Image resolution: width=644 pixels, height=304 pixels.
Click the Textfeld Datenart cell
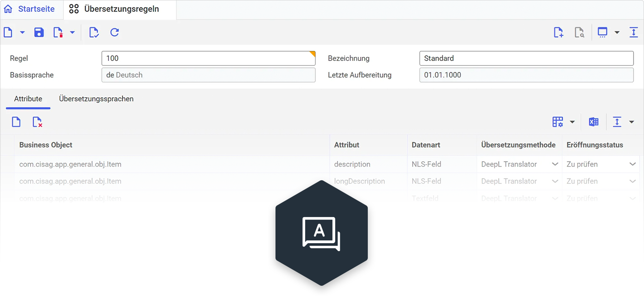(x=442, y=198)
